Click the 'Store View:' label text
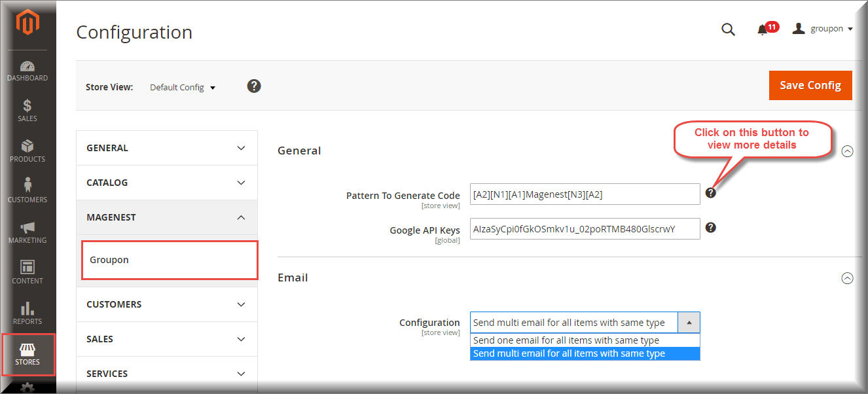The height and width of the screenshot is (394, 868). [109, 87]
